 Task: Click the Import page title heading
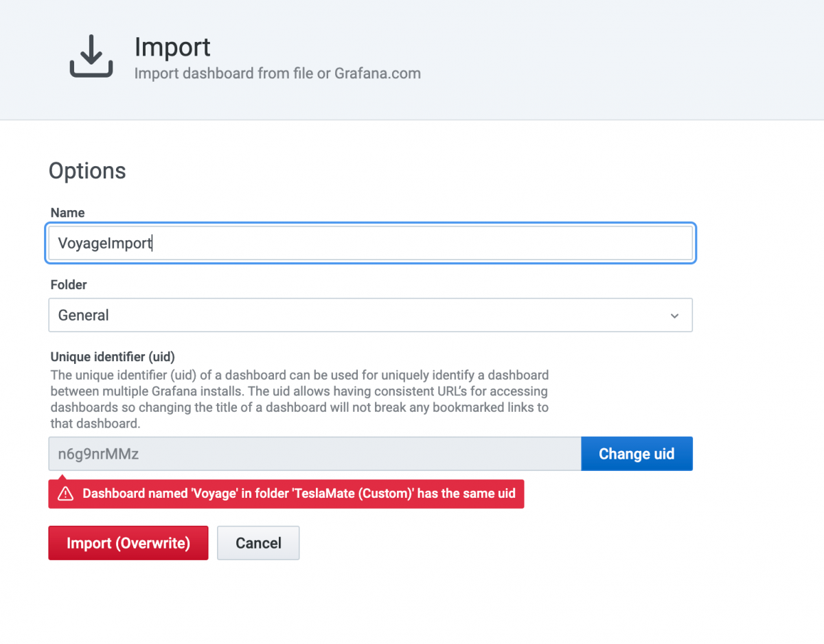click(x=172, y=47)
